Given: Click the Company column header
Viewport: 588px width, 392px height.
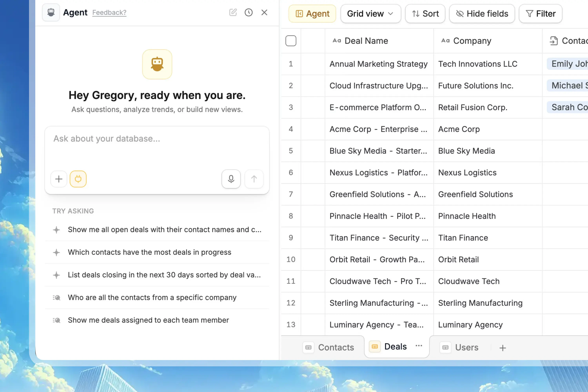Looking at the screenshot, I should pos(488,41).
